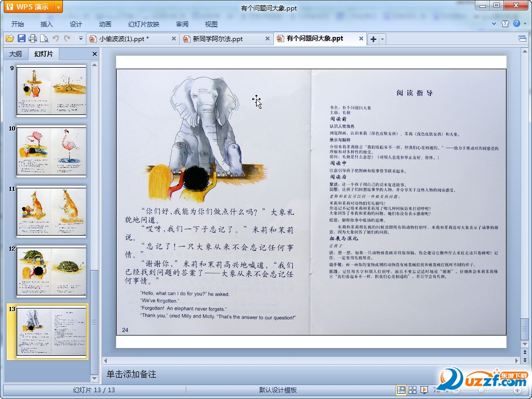This screenshot has height=399, width=532.
Task: Go to next slide with double-down arrow
Action: tap(525, 360)
